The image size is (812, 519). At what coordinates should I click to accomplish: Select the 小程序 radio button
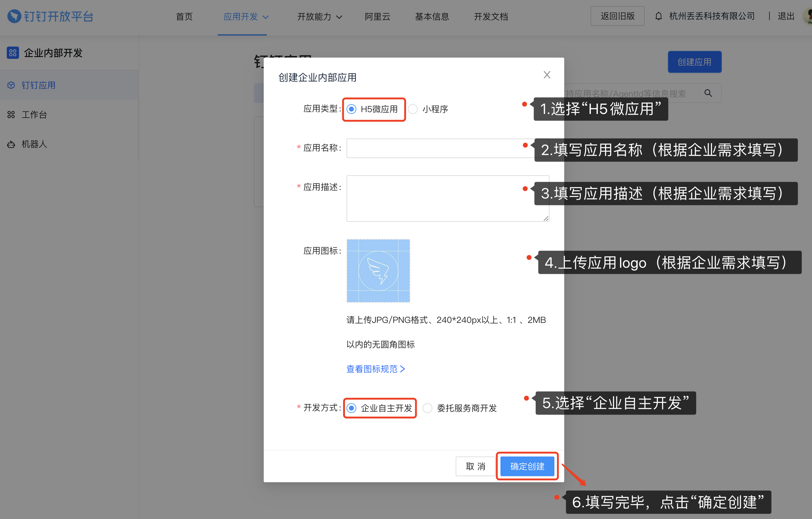coord(413,109)
